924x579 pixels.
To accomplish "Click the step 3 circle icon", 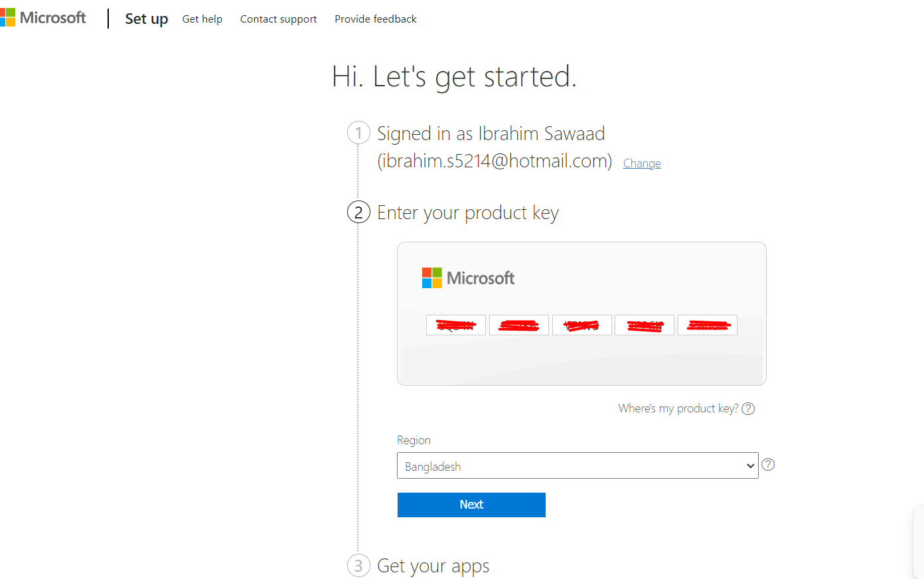I will click(x=358, y=566).
